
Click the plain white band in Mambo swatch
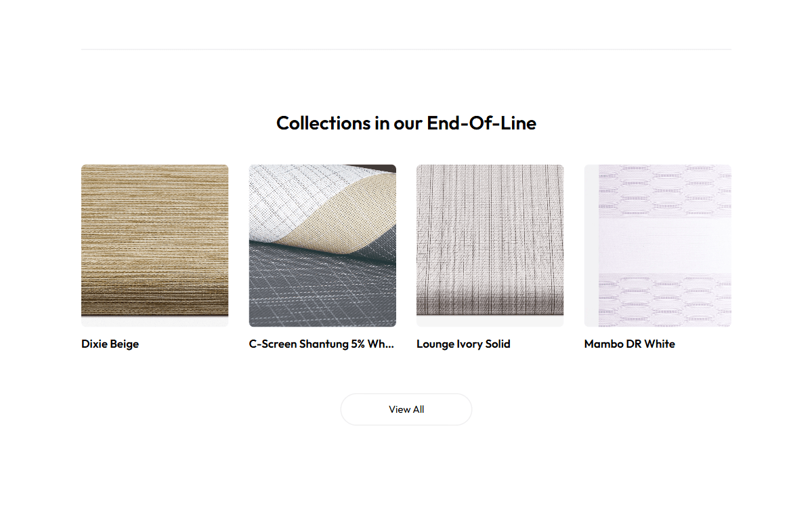coord(664,245)
